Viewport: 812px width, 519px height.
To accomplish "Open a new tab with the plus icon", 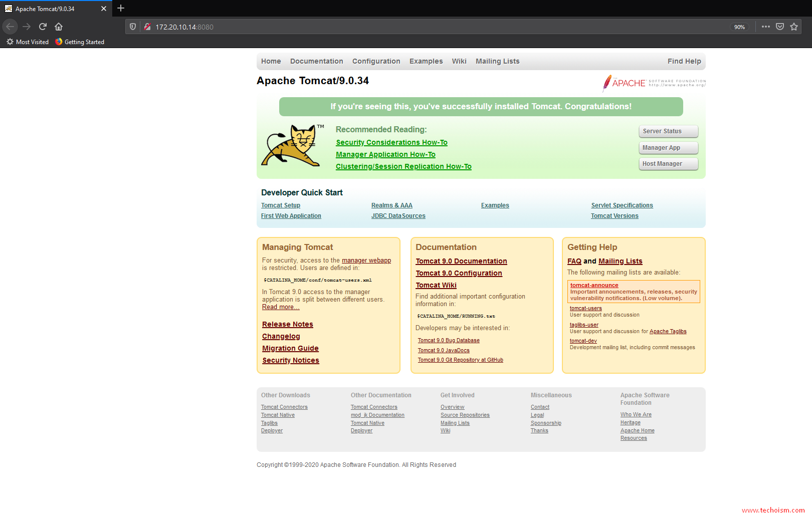I will click(x=121, y=9).
